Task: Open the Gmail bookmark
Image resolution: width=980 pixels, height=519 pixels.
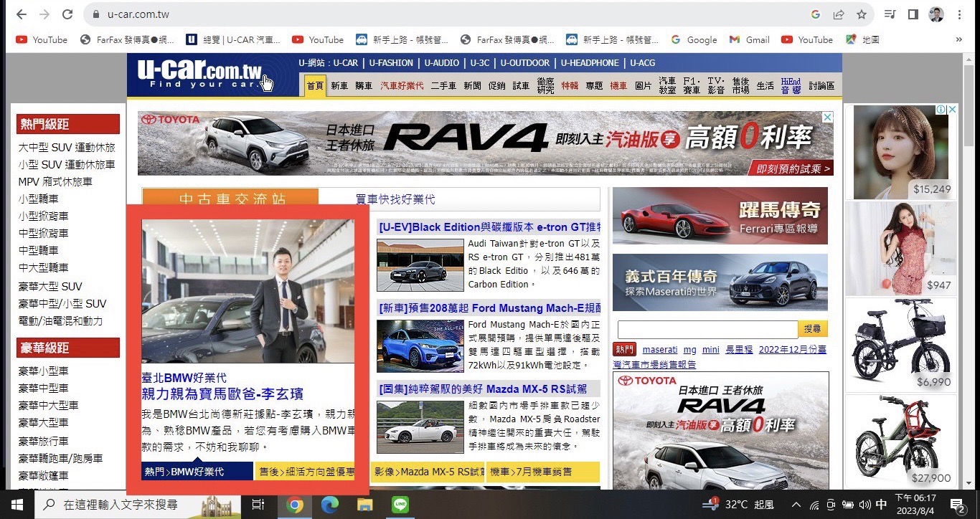Action: point(750,40)
